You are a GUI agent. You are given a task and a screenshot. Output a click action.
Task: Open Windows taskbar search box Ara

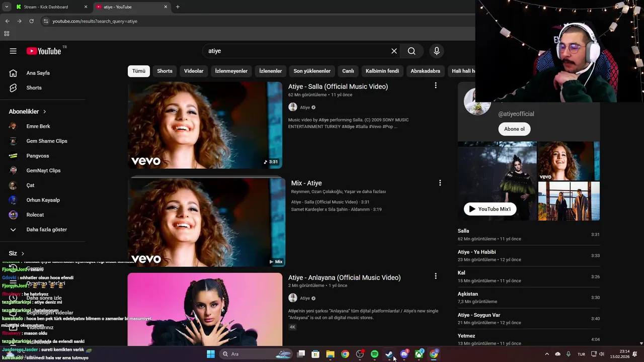(257, 354)
